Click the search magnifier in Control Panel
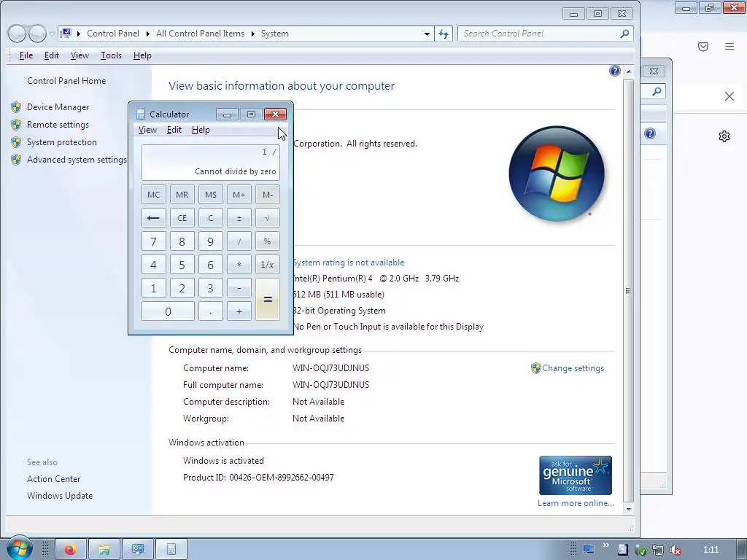Screen dimensions: 747x560 (x=624, y=34)
